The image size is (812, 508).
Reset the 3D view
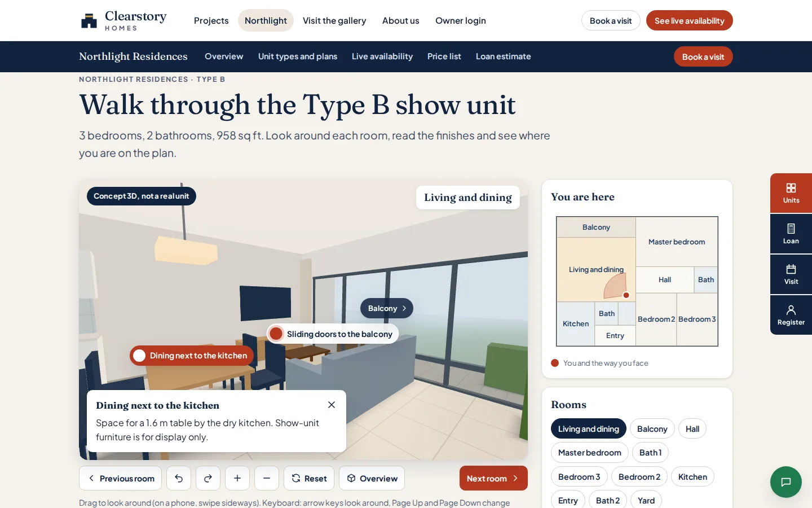309,478
